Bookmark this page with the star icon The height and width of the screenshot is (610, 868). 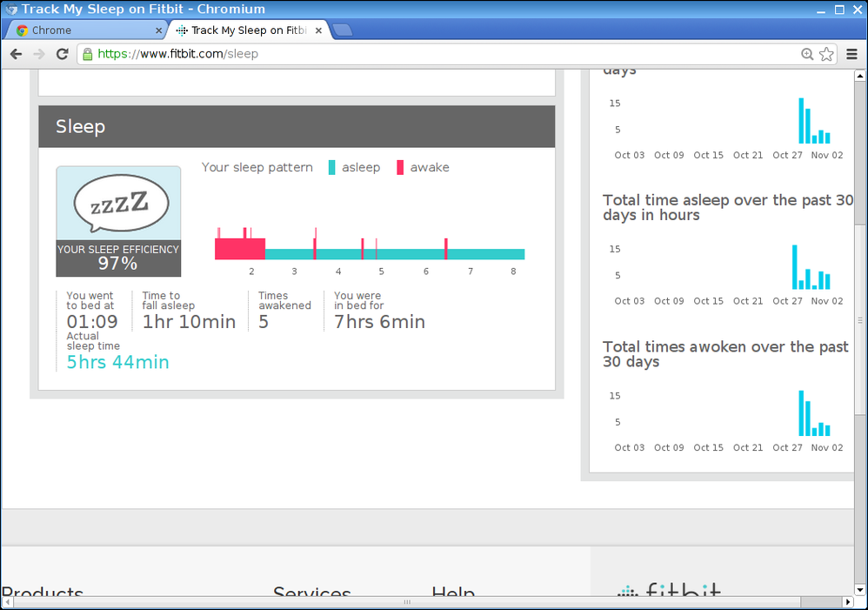tap(826, 54)
